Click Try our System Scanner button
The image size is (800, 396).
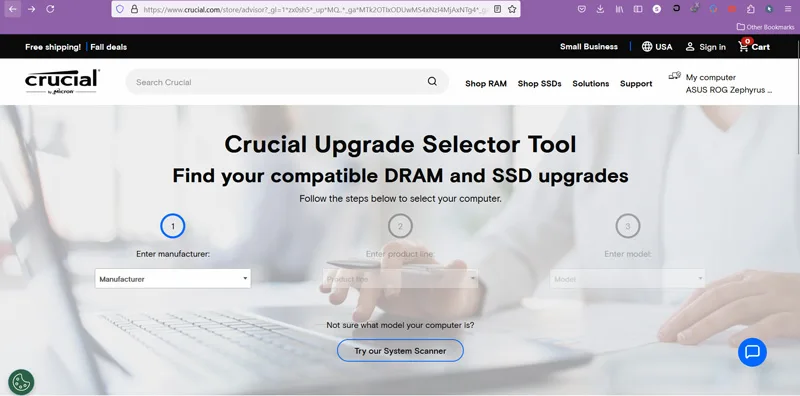pos(400,351)
